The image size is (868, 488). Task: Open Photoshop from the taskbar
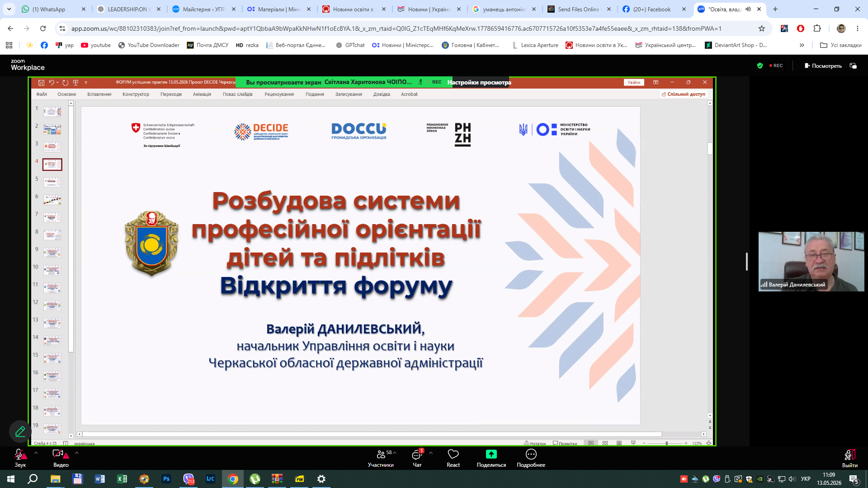166,479
